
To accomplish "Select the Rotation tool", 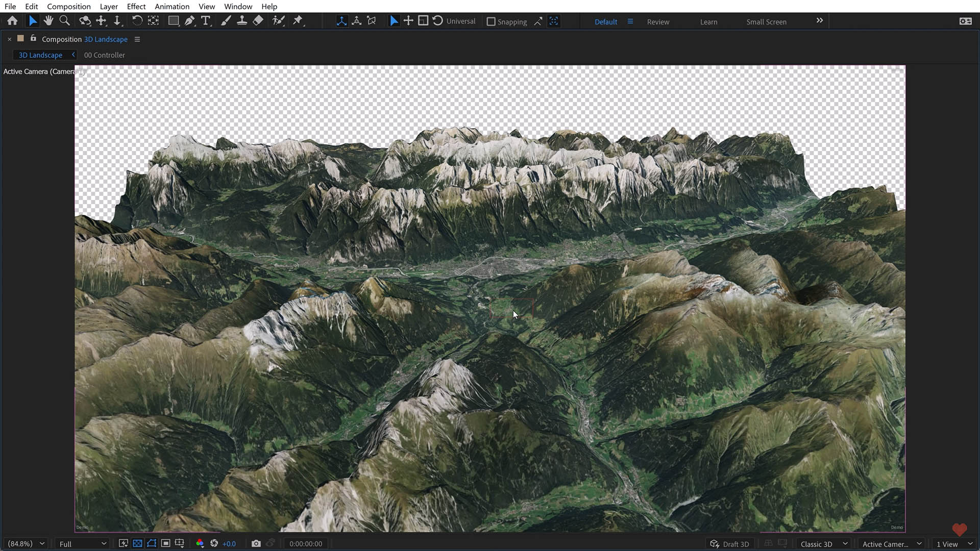I will click(x=137, y=20).
